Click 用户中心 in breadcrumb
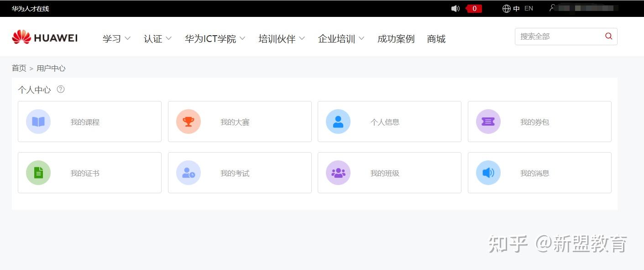 (51, 68)
